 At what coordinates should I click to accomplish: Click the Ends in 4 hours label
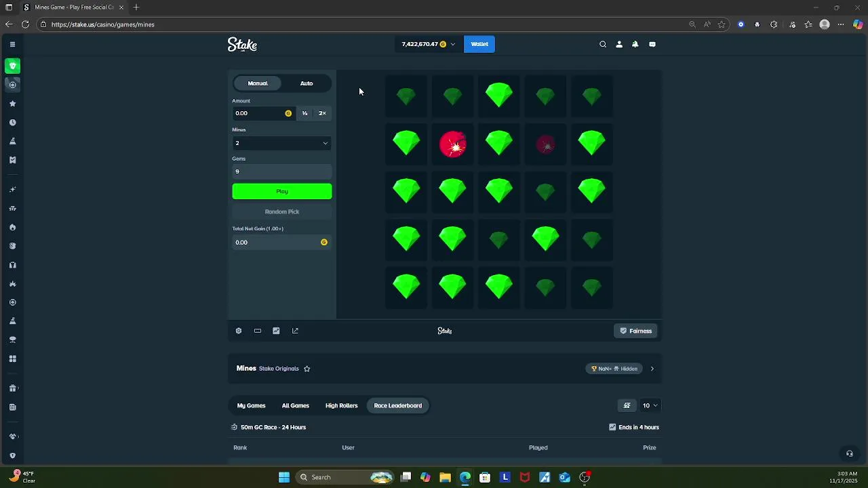click(639, 427)
